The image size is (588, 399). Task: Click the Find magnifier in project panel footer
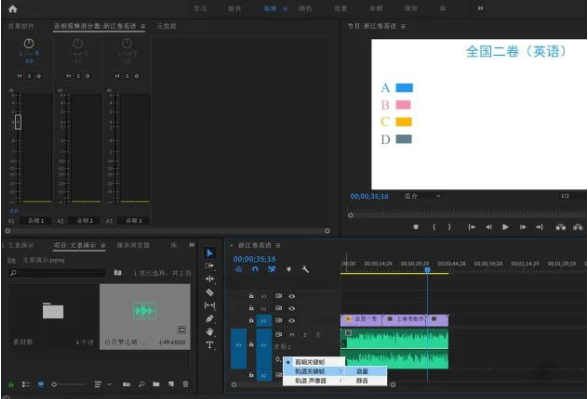pyautogui.click(x=141, y=384)
